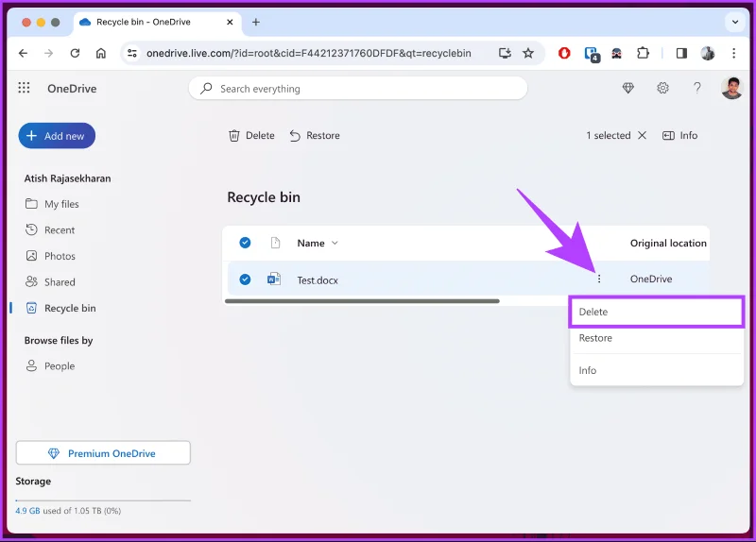Viewport: 756px width, 542px height.
Task: Click the Search everything field
Action: point(358,88)
